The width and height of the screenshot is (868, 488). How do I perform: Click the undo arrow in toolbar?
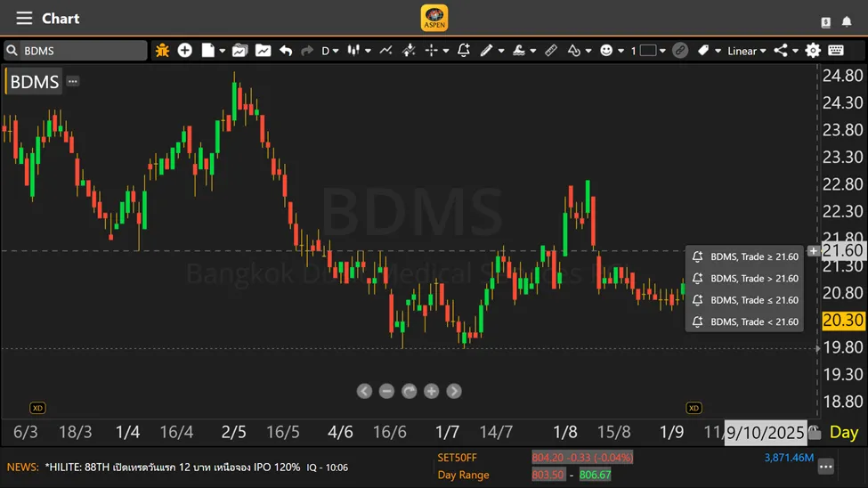pos(285,51)
